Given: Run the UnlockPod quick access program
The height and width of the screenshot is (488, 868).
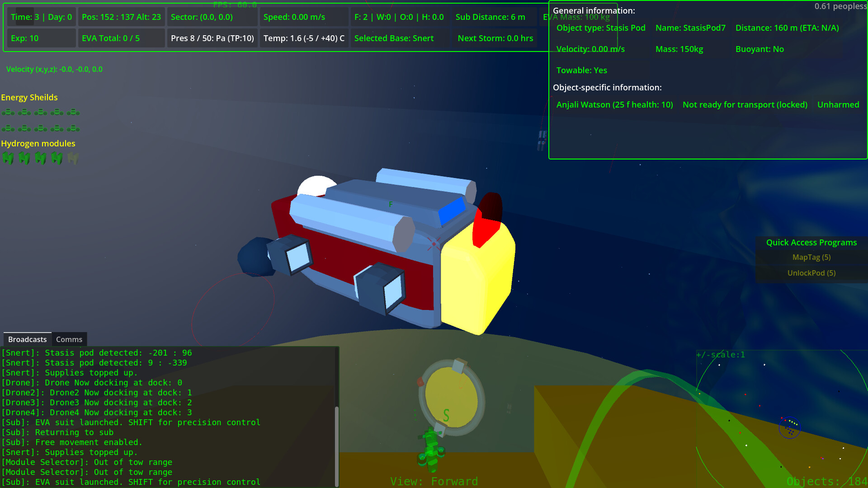Looking at the screenshot, I should click(811, 273).
